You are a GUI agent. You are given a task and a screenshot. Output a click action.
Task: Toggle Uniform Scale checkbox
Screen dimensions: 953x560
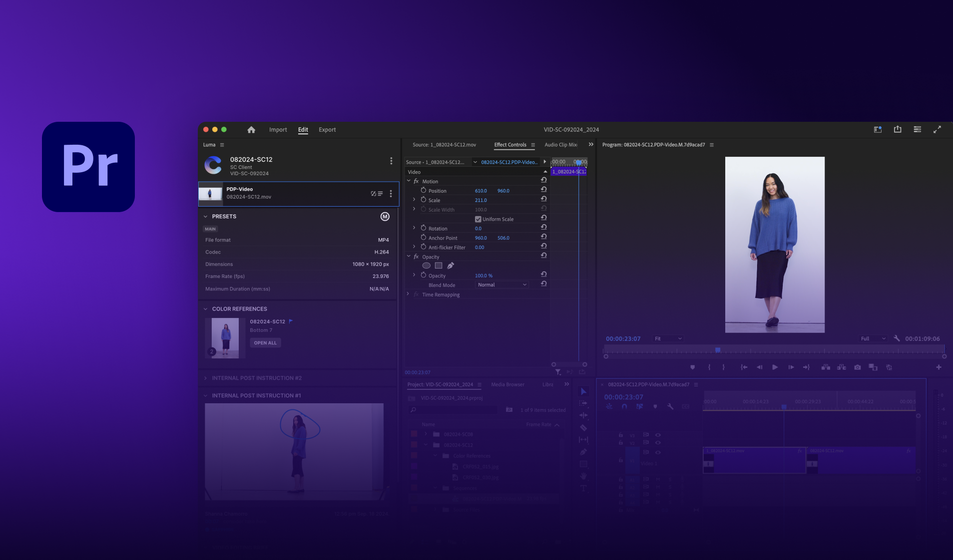(x=478, y=219)
